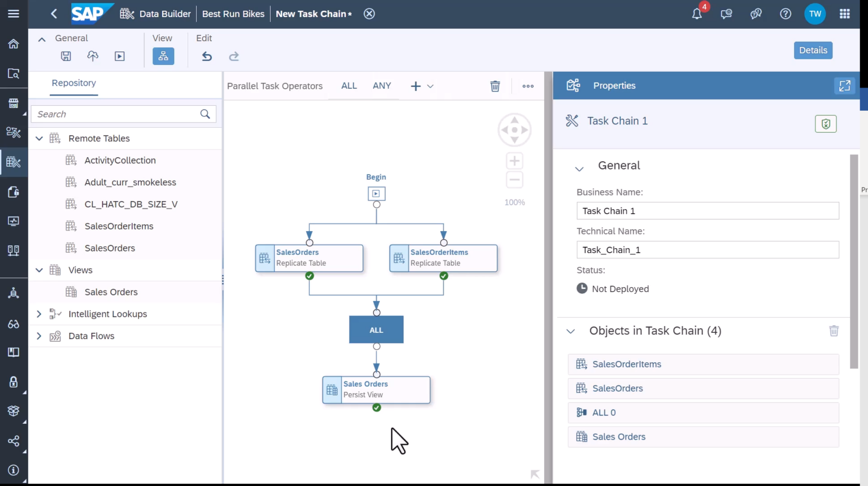Toggle the diagram View mode button

[x=163, y=56]
